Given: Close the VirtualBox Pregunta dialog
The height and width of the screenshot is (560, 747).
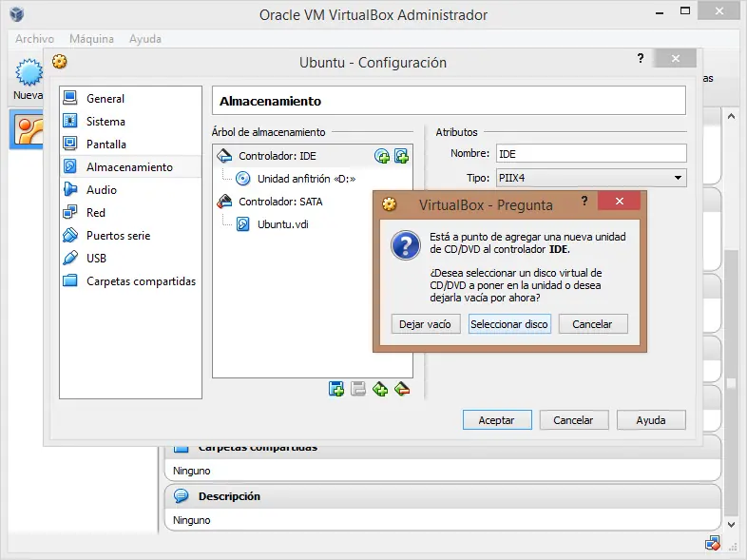Looking at the screenshot, I should pos(619,201).
